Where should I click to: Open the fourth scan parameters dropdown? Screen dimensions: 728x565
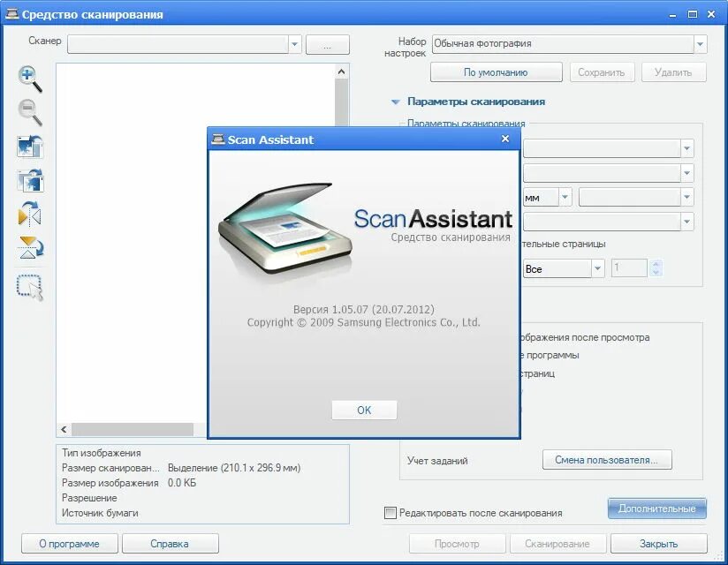(x=686, y=222)
